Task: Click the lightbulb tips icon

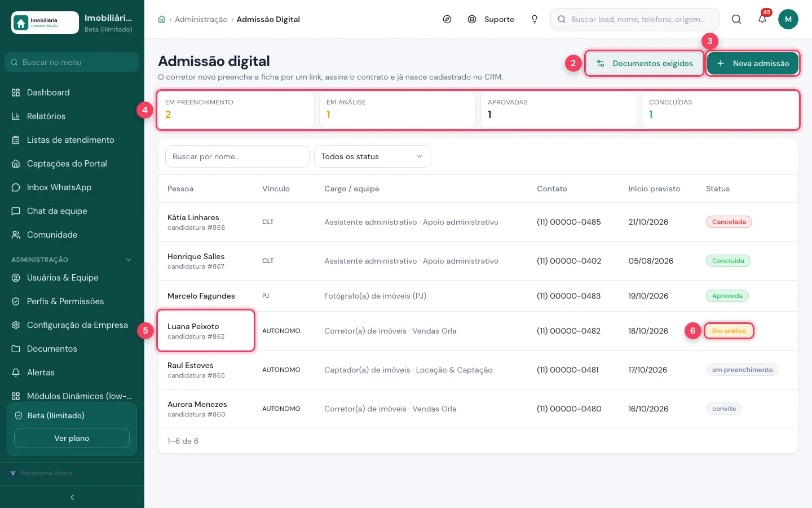Action: pyautogui.click(x=535, y=19)
